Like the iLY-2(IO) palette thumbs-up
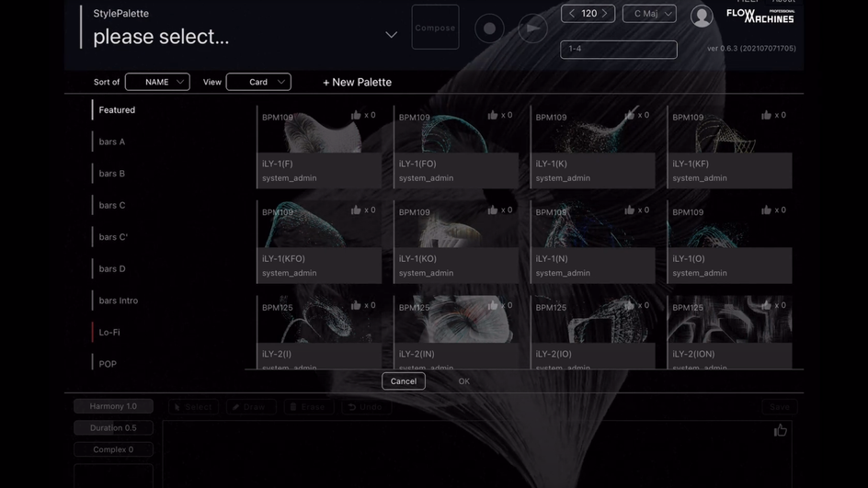868x488 pixels. pos(629,305)
